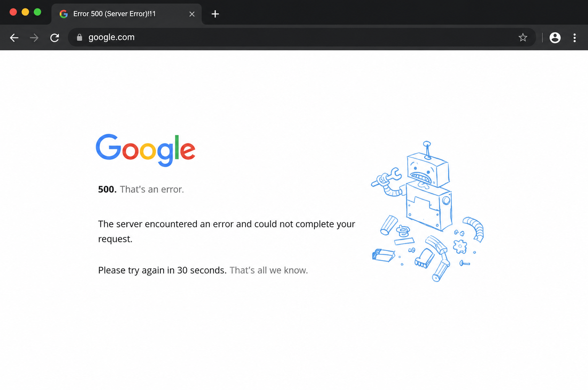This screenshot has width=588, height=390.
Task: Bookmark this page with the star icon
Action: coord(523,37)
